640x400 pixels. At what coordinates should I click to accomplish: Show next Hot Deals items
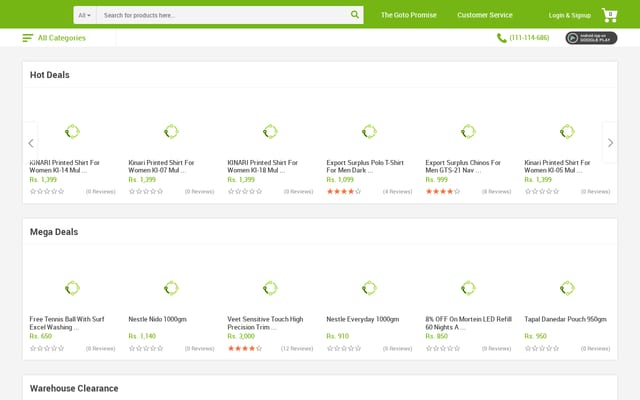point(610,143)
